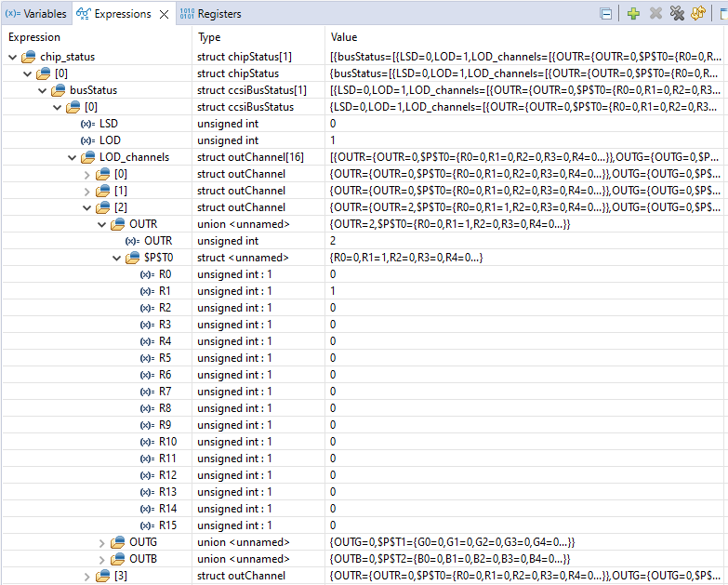
Task: Collapse the busStatus node
Action: 43,90
